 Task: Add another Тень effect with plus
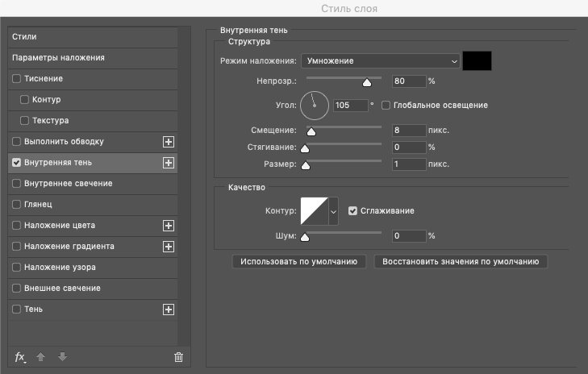coord(169,310)
